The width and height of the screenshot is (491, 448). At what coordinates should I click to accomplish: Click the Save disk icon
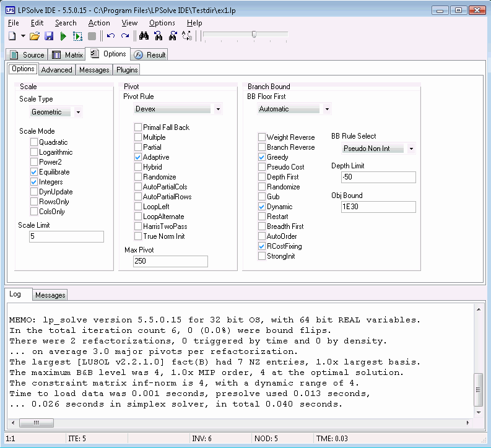click(49, 37)
